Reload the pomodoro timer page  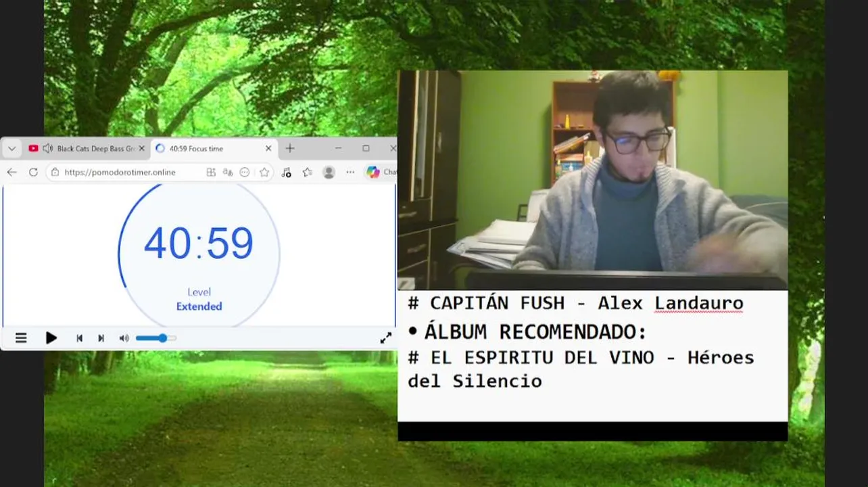pyautogui.click(x=33, y=172)
